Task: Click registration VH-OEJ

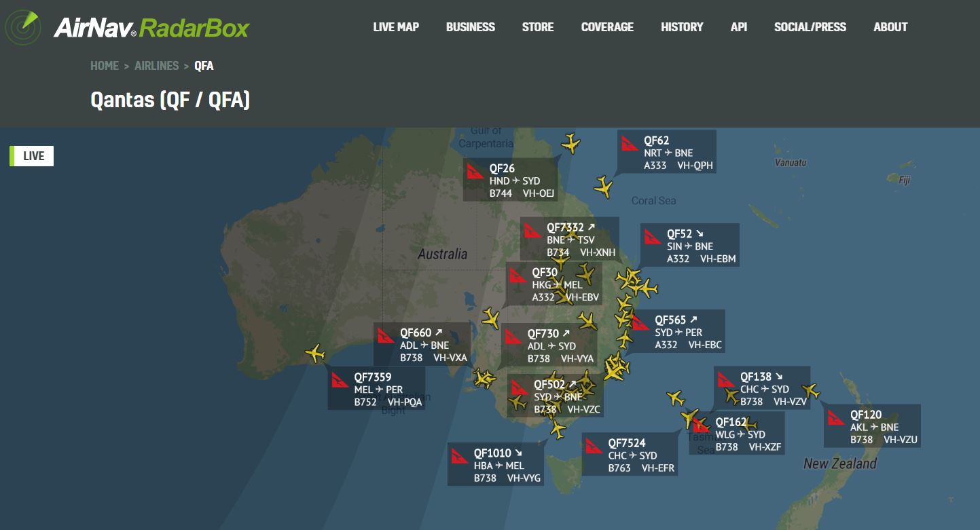Action: 539,193
